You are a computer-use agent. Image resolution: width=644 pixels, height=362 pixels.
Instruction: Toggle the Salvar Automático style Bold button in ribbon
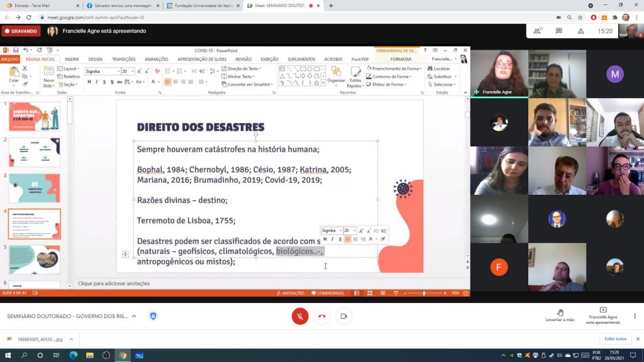tap(89, 82)
